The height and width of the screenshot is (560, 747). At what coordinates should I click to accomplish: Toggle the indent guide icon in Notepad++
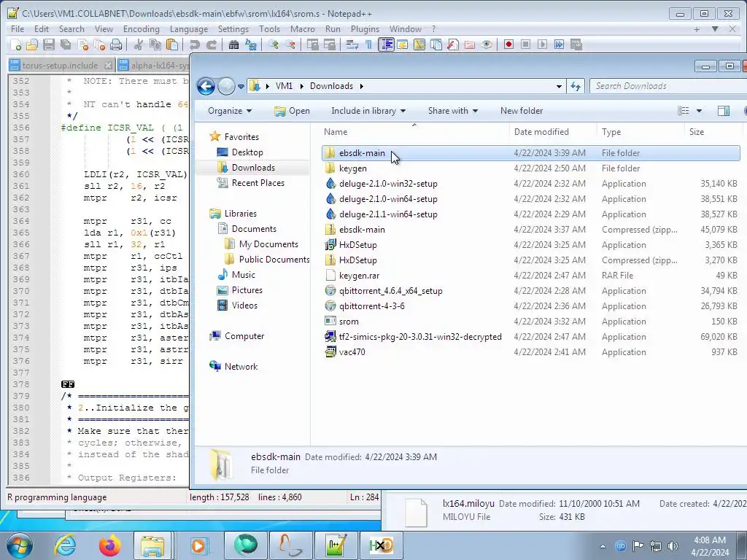point(386,44)
